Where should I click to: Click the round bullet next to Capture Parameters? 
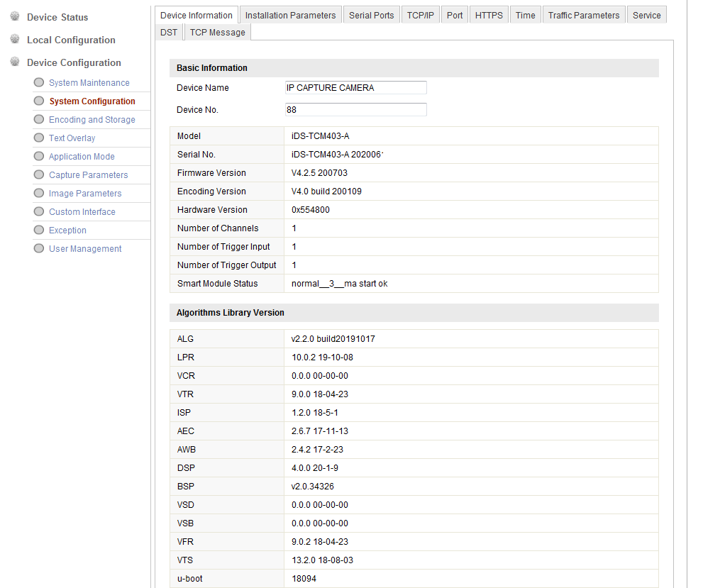click(x=39, y=175)
